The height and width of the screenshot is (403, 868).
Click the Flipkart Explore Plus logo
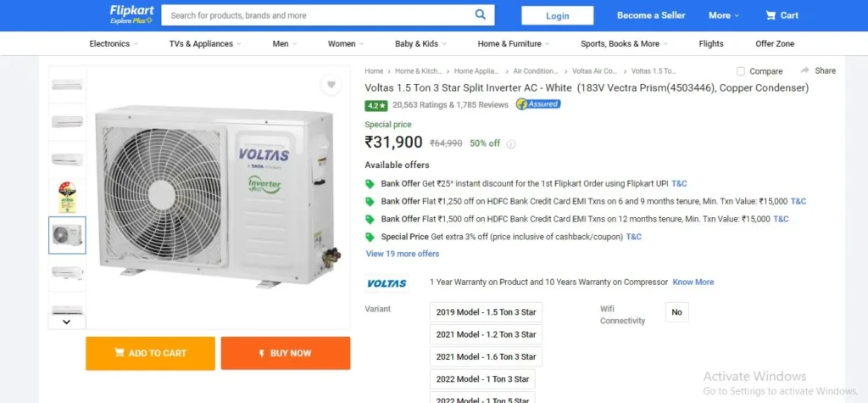(x=131, y=15)
